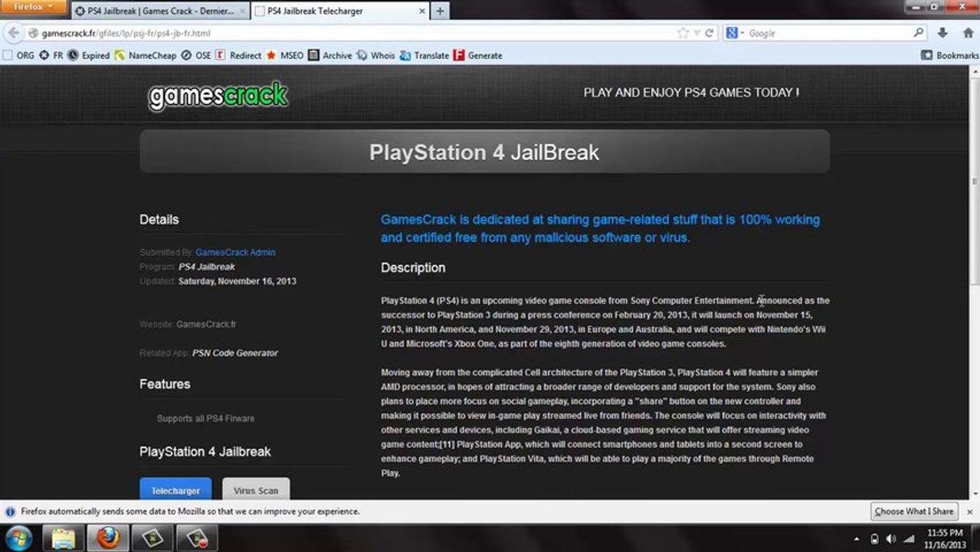Dismiss the Firefox data notification bar
The height and width of the screenshot is (552, 980).
pyautogui.click(x=969, y=511)
